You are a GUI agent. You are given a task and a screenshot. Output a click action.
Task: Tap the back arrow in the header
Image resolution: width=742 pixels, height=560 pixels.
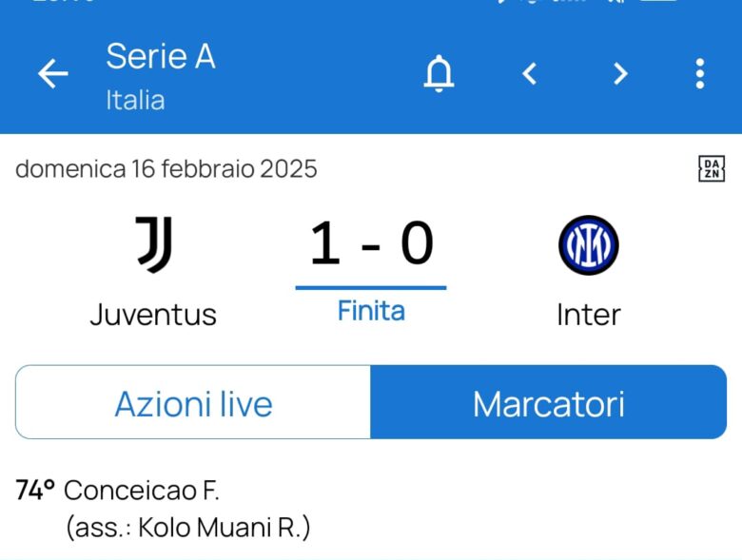tap(53, 74)
